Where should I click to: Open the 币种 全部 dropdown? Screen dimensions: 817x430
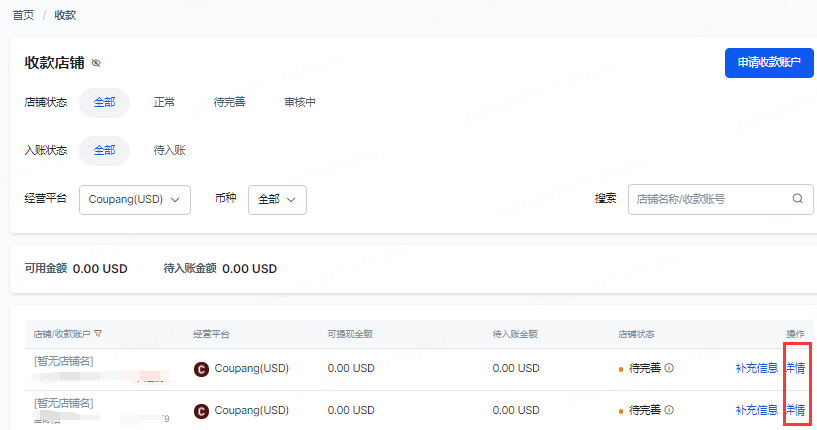click(x=277, y=200)
